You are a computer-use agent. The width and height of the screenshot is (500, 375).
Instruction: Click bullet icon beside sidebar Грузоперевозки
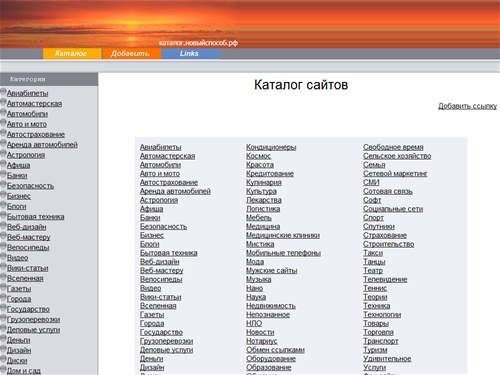click(x=3, y=318)
